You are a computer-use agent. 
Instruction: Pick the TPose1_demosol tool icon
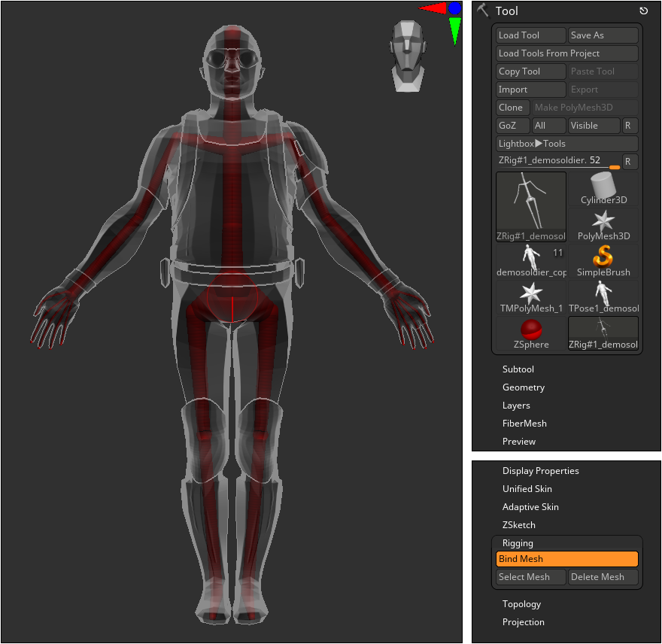pyautogui.click(x=603, y=297)
